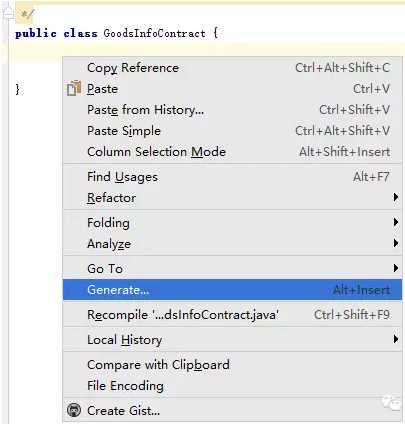Toggle Column Selection Mode
The image size is (405, 424).
232,152
